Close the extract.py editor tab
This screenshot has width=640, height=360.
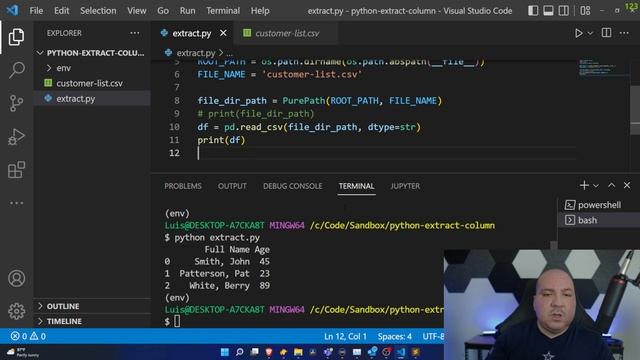[x=223, y=33]
